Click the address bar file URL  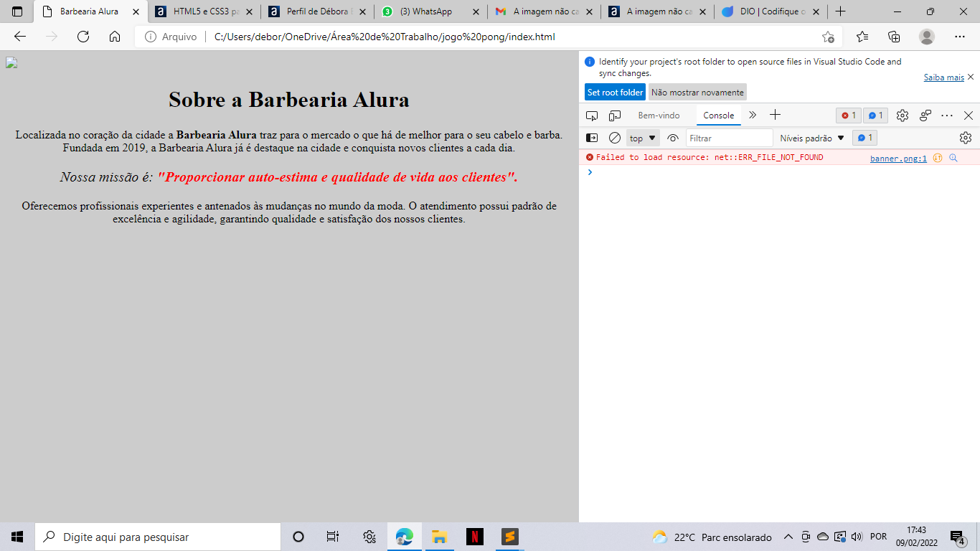pyautogui.click(x=385, y=37)
